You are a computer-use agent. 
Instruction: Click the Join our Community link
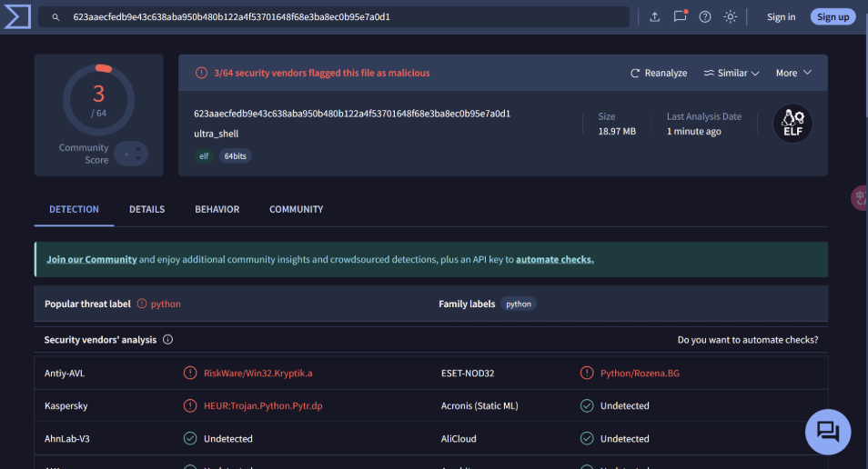click(x=91, y=259)
